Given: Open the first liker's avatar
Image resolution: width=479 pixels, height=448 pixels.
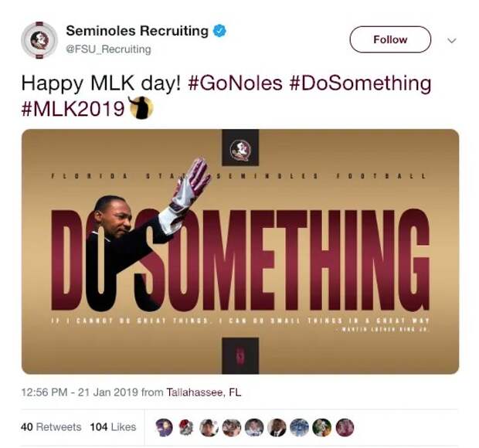Looking at the screenshot, I should point(164,427).
